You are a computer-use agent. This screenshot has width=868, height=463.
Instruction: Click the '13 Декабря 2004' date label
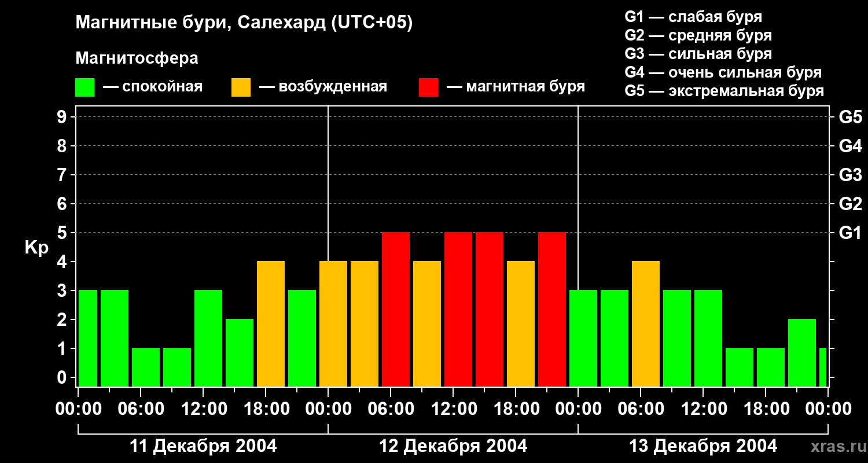coord(703,446)
